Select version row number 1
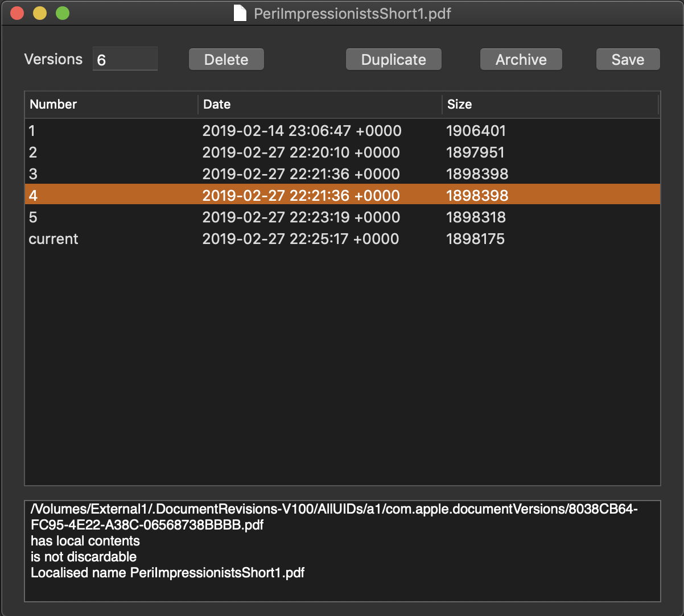684x616 pixels. [x=343, y=131]
